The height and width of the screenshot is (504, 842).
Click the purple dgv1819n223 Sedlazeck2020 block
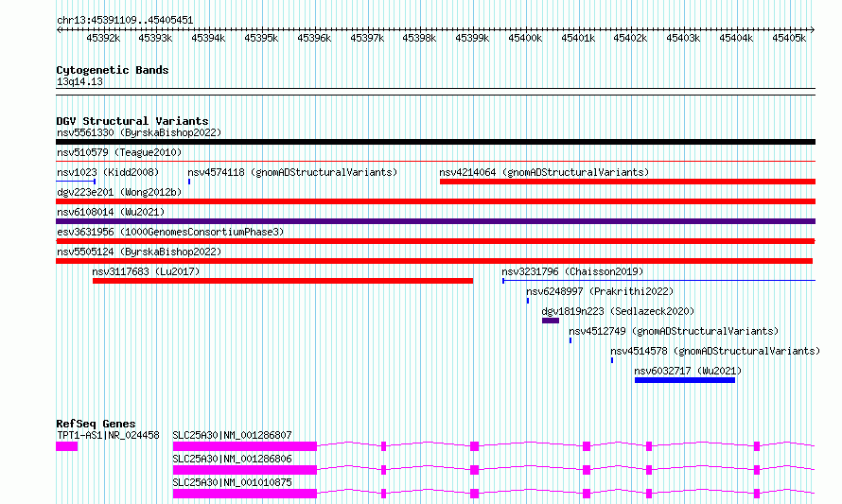pos(550,321)
